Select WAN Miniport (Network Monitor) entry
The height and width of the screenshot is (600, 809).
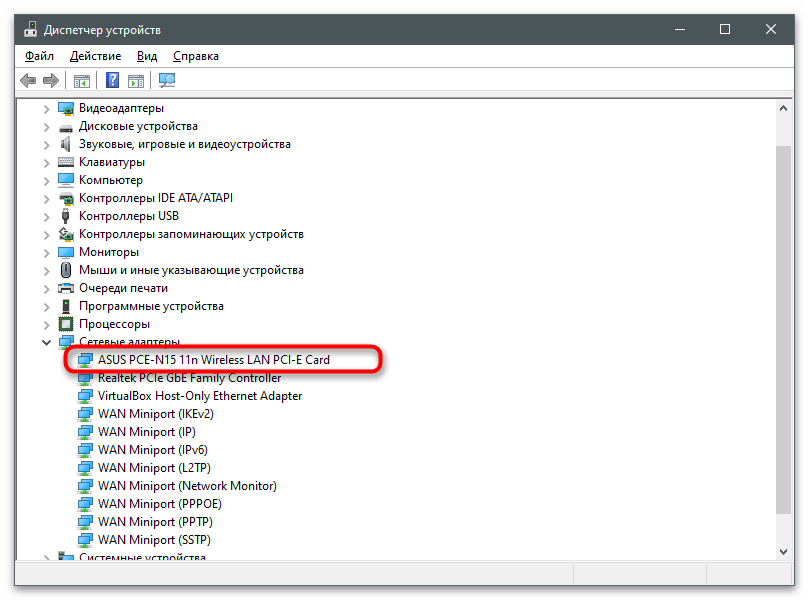(x=187, y=486)
